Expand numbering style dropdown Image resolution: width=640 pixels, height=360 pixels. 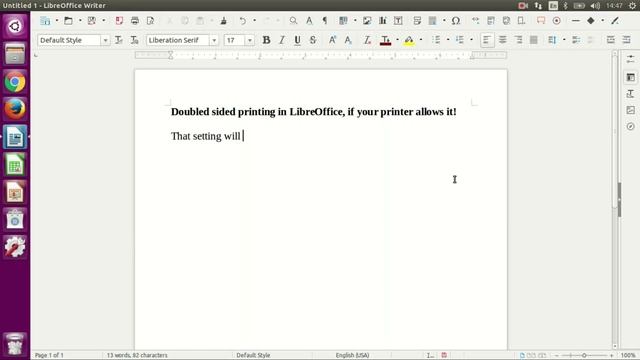(x=471, y=40)
